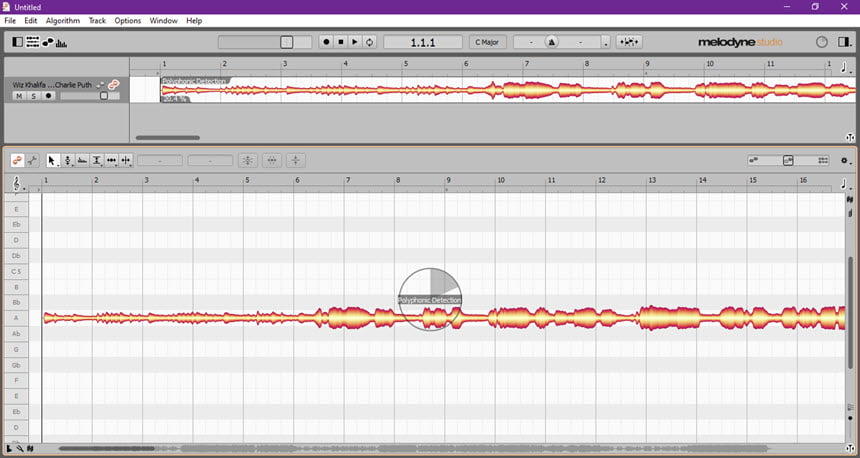860x458 pixels.
Task: Select the Wiz Khalifa ...Charlie Puth track name
Action: point(52,85)
